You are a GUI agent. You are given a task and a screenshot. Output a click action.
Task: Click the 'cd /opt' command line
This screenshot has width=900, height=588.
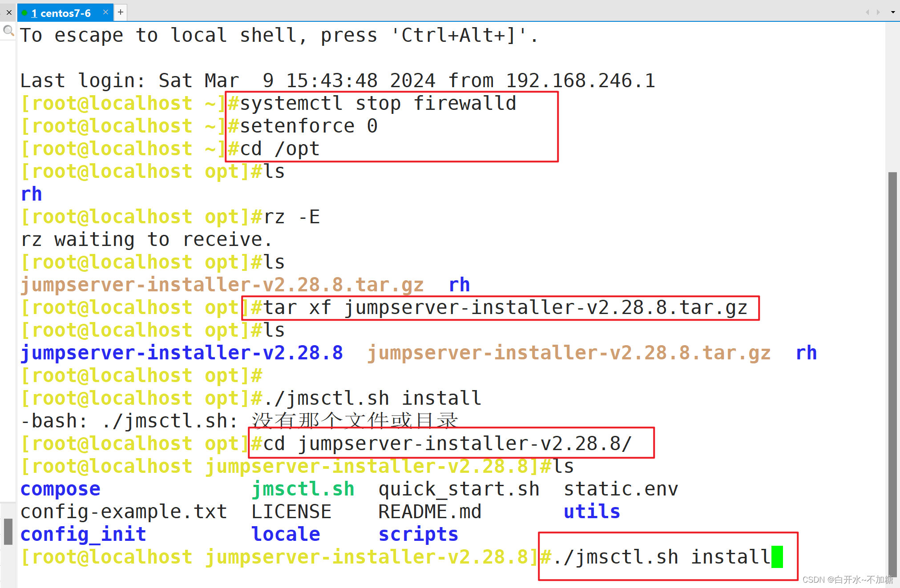tap(280, 149)
